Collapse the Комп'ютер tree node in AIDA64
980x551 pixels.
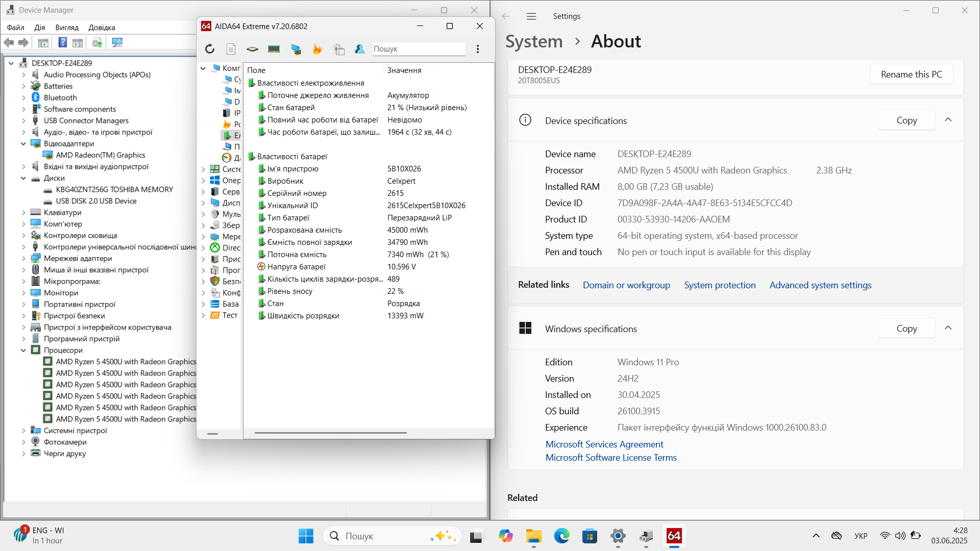tap(203, 68)
